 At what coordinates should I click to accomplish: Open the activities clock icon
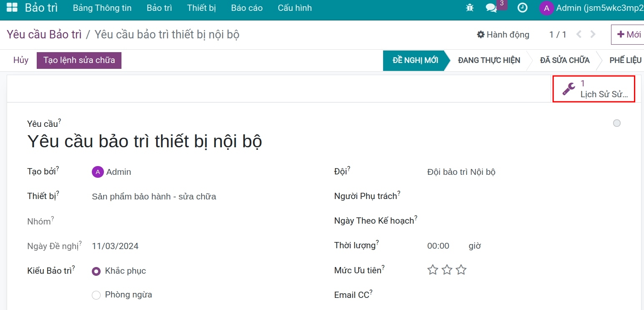522,8
